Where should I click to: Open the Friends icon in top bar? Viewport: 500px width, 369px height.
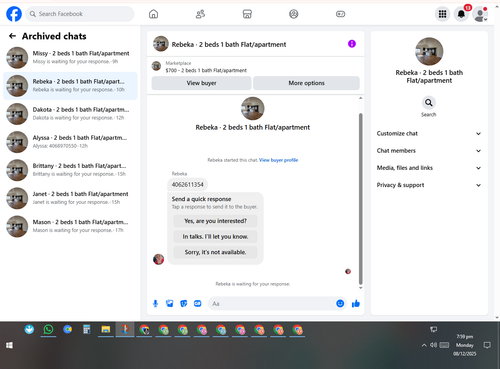click(200, 14)
